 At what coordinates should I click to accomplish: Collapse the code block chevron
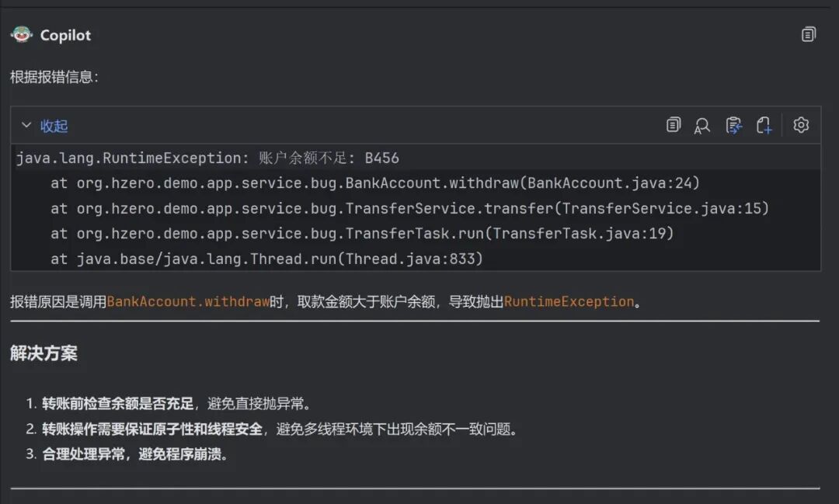(26, 126)
